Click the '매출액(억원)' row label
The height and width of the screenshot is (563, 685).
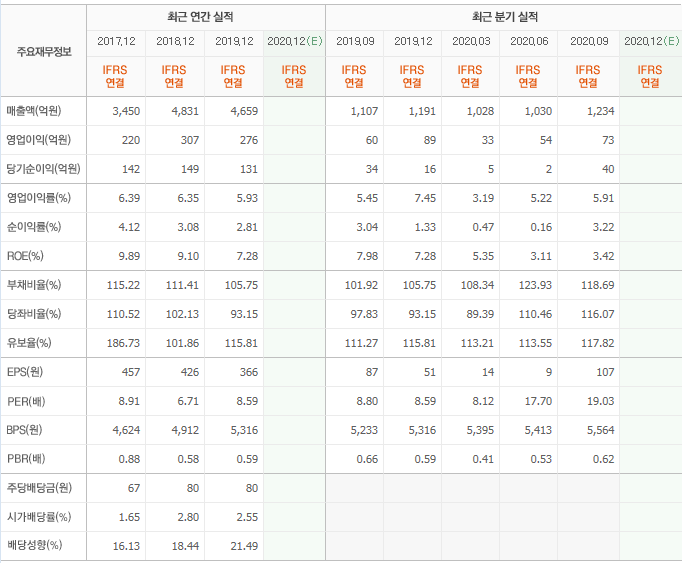(x=34, y=111)
